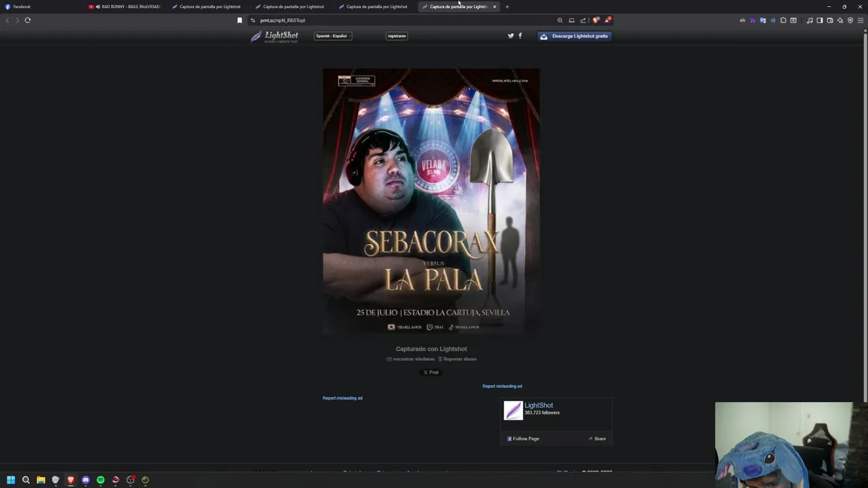Switch to the BAD BUNNY YouTube tab
The image size is (868, 488).
[125, 7]
